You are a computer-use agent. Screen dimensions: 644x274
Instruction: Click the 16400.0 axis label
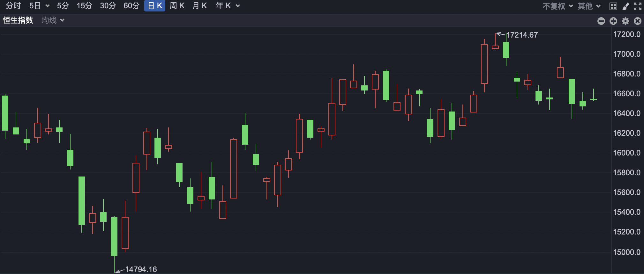point(627,113)
